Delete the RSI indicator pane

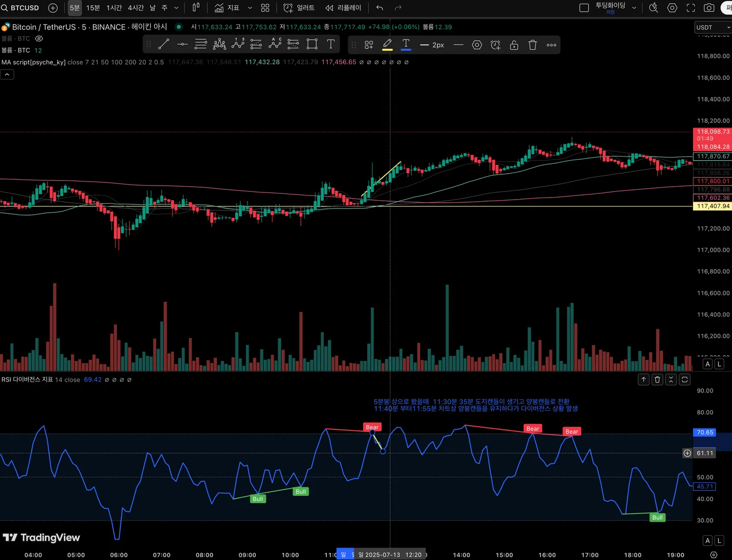tap(657, 380)
